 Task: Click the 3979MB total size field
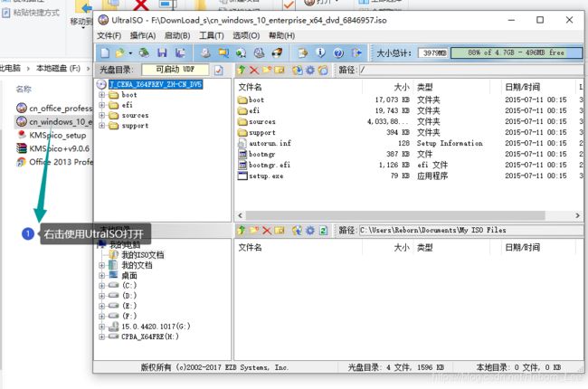pyautogui.click(x=434, y=52)
